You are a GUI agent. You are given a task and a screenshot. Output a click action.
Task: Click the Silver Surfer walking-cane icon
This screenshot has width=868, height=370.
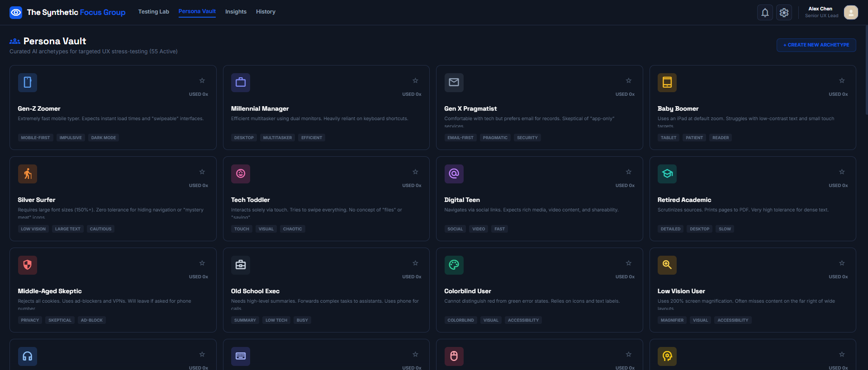(28, 174)
